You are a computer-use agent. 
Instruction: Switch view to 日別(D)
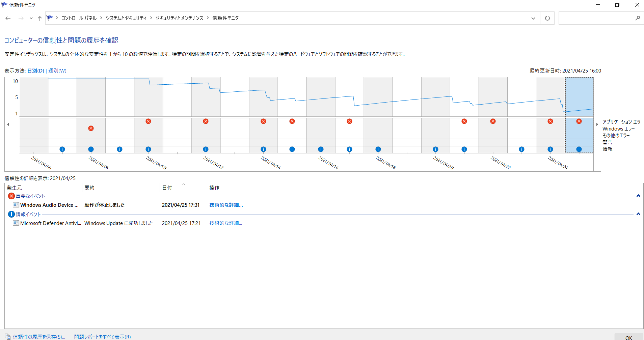35,71
